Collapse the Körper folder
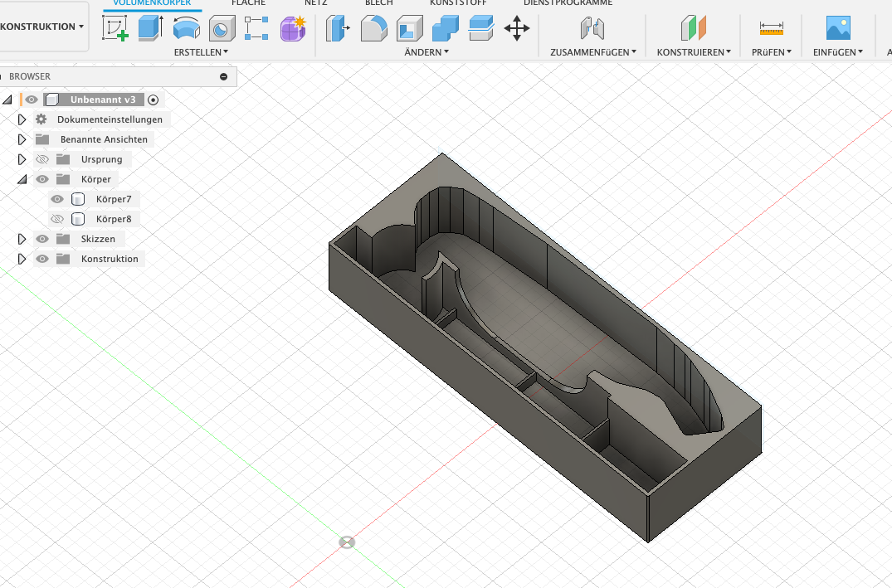The image size is (892, 588). click(x=22, y=179)
